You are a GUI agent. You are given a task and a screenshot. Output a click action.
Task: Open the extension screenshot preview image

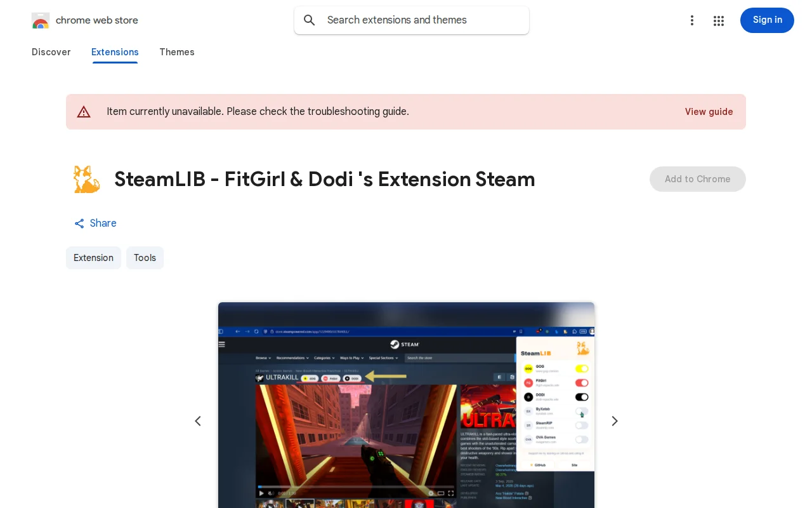[406, 405]
